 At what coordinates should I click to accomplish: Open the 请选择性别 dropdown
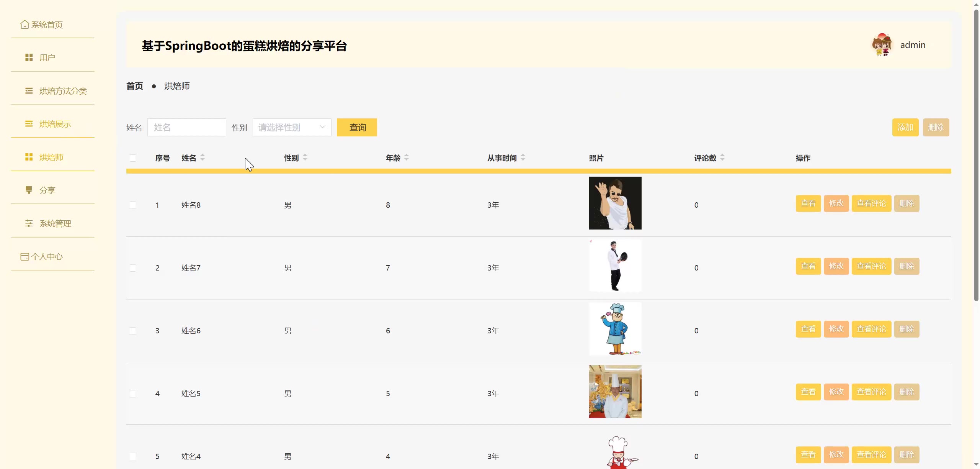292,127
